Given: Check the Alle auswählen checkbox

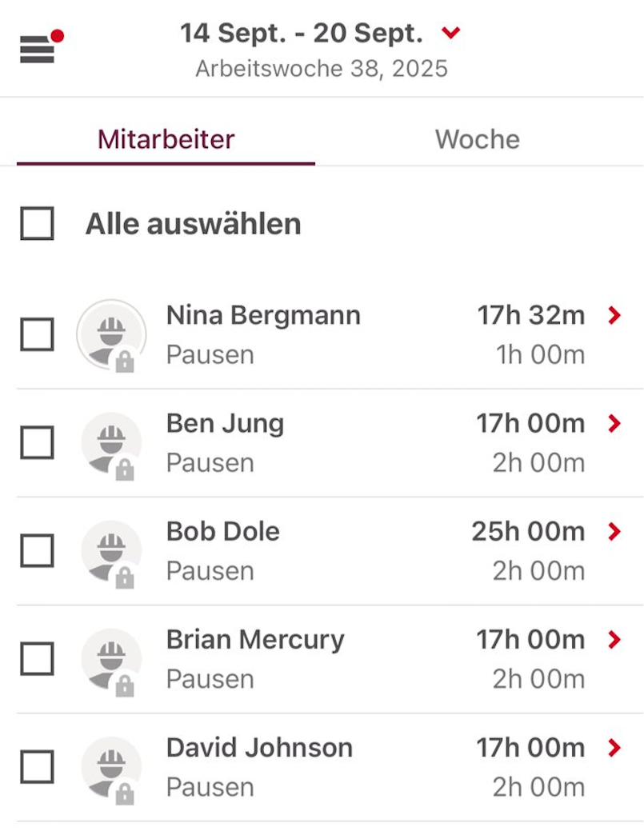Looking at the screenshot, I should tap(38, 224).
